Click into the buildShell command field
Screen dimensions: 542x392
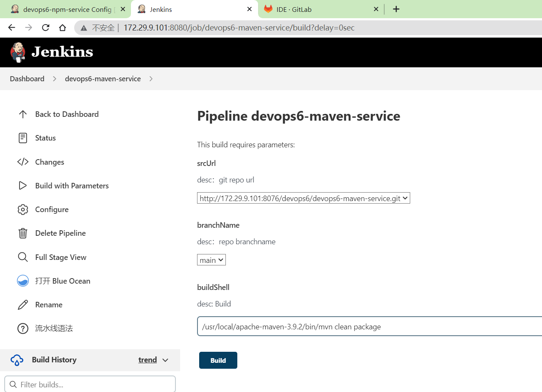pos(370,327)
